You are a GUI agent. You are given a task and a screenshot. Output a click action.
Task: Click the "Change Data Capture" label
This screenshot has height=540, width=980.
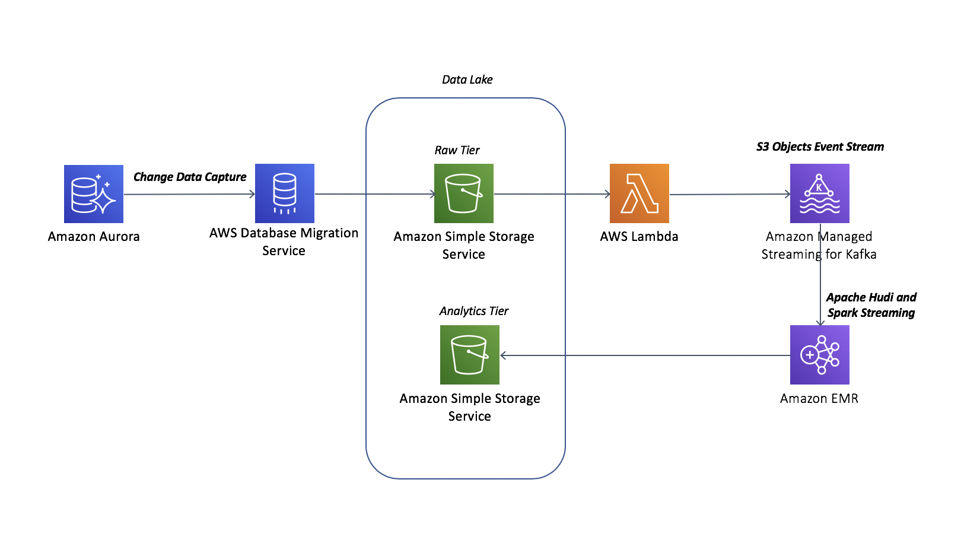pos(190,177)
